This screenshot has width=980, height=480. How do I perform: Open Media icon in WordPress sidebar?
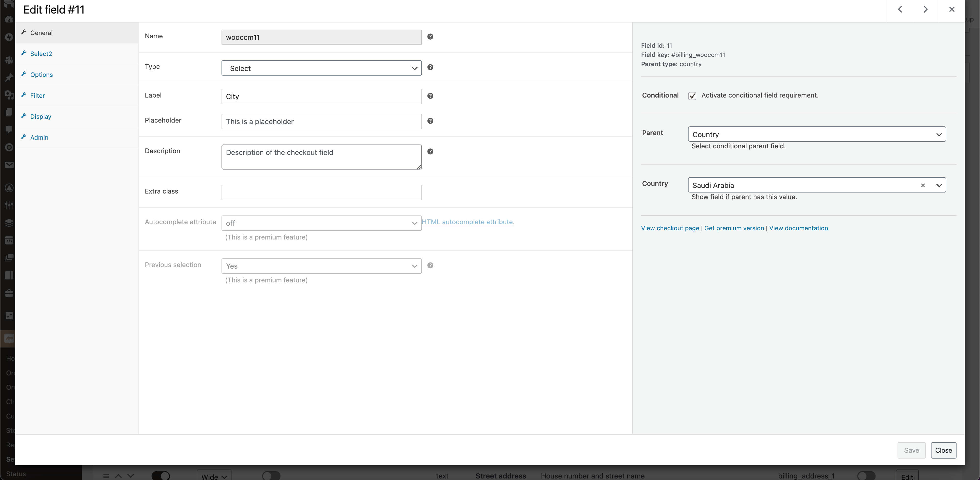(x=9, y=95)
